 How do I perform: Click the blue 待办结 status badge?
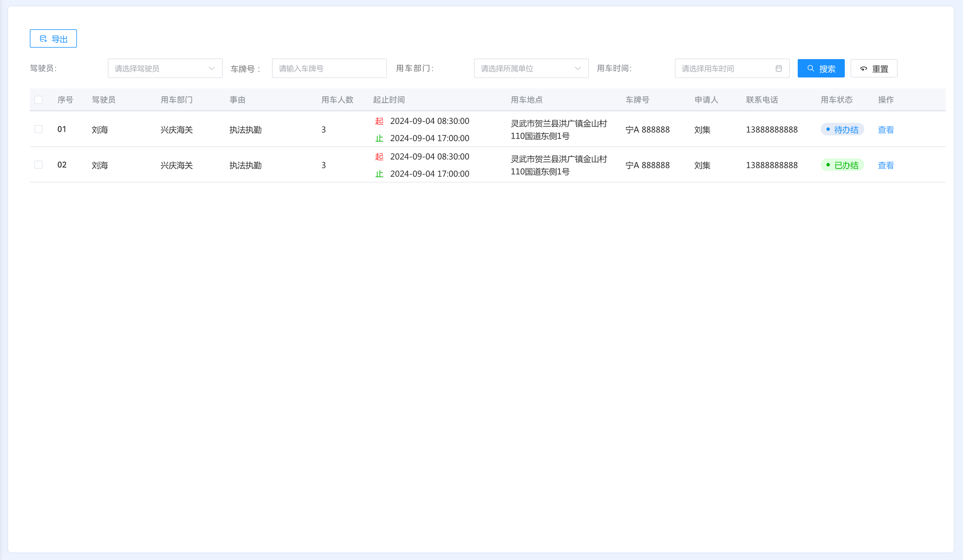click(842, 129)
